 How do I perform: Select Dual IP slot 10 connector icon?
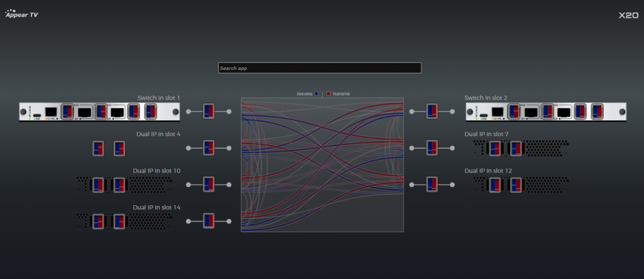coord(209,185)
